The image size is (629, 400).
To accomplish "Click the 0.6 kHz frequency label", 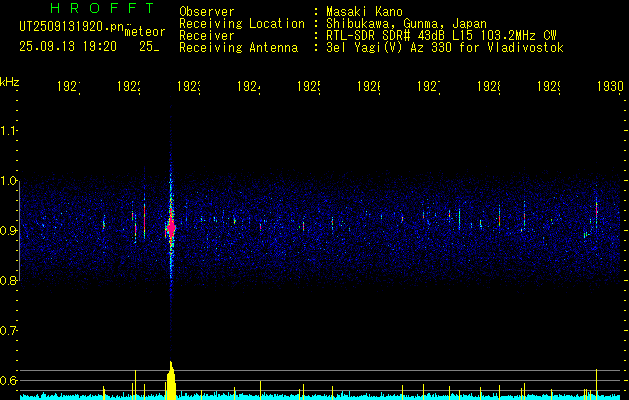I will [x=8, y=380].
